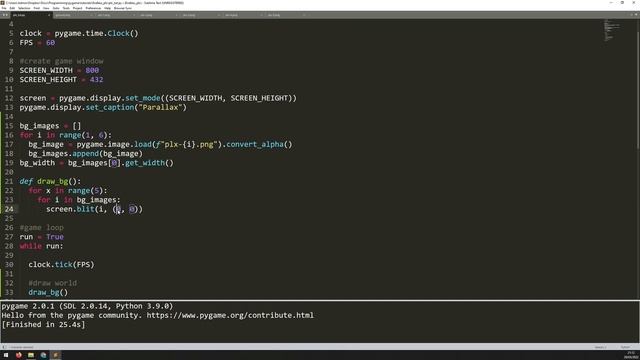Click "convert_alpha()" on line 17

coord(259,144)
